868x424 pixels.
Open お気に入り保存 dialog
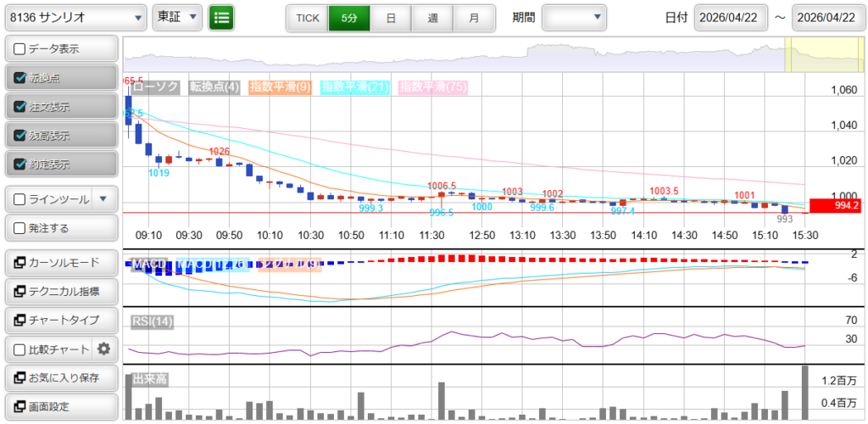(60, 377)
